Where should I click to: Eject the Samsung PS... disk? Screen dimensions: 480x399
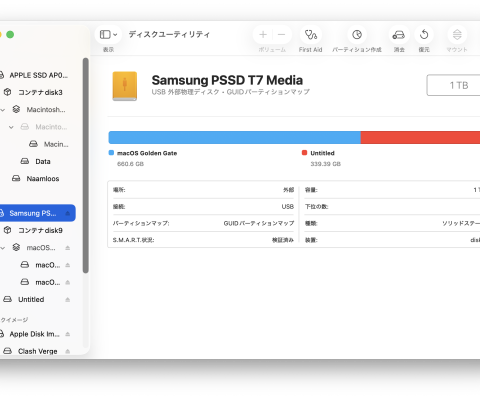pyautogui.click(x=68, y=213)
